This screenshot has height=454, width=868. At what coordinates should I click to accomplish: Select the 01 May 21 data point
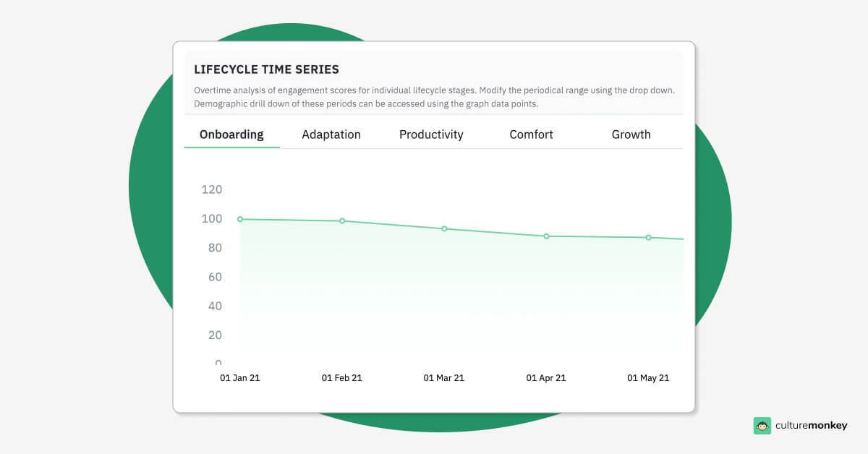[647, 237]
